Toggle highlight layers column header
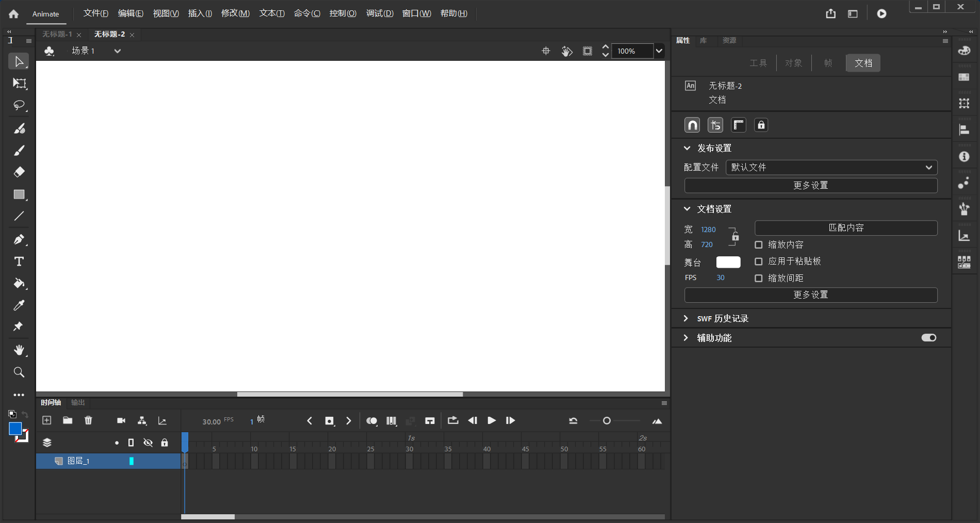Screen dimensions: 980x523 (x=117, y=443)
